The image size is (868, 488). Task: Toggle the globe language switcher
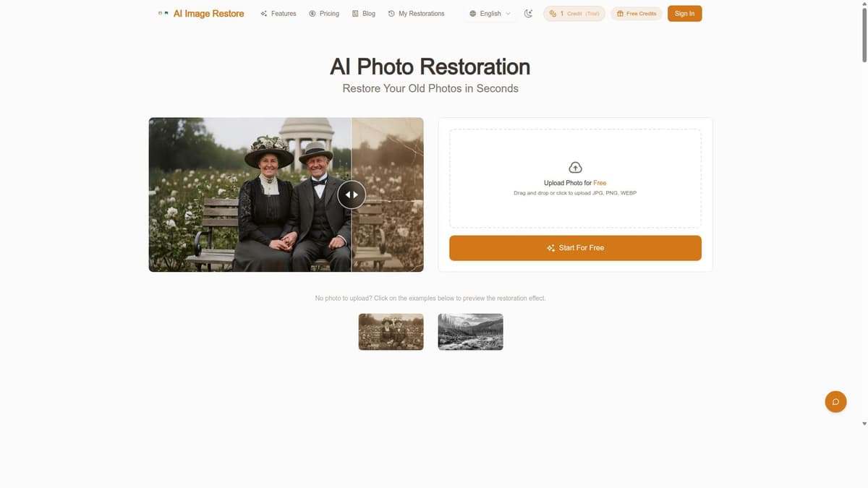(x=472, y=13)
